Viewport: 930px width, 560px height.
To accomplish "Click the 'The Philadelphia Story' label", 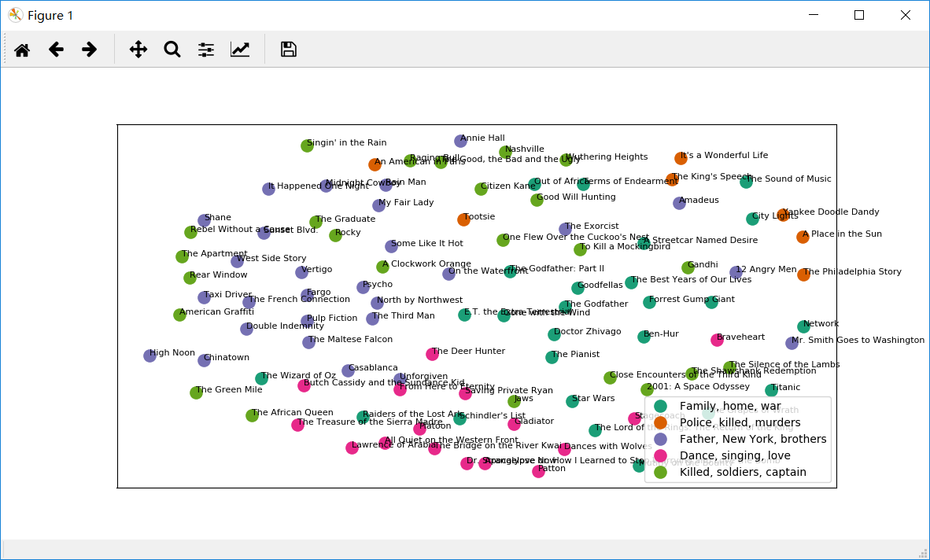I will [x=852, y=271].
